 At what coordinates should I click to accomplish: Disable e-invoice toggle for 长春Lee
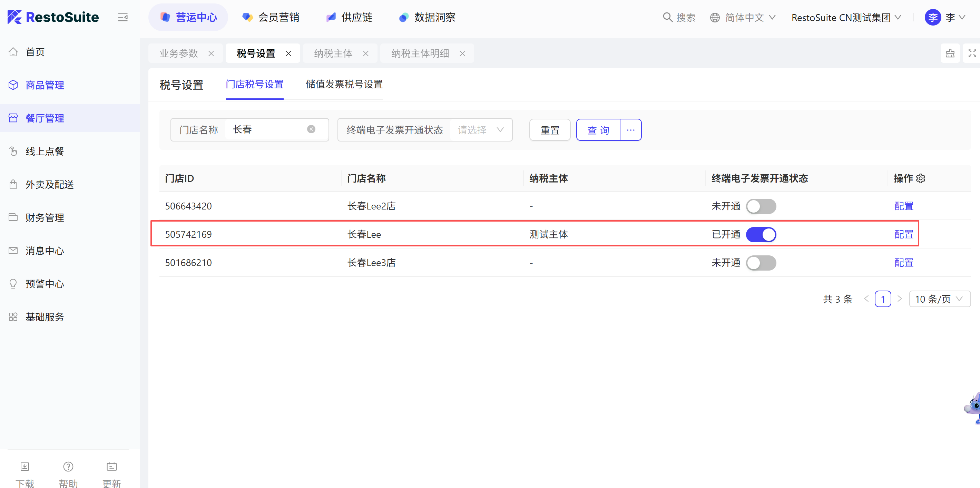[761, 234]
